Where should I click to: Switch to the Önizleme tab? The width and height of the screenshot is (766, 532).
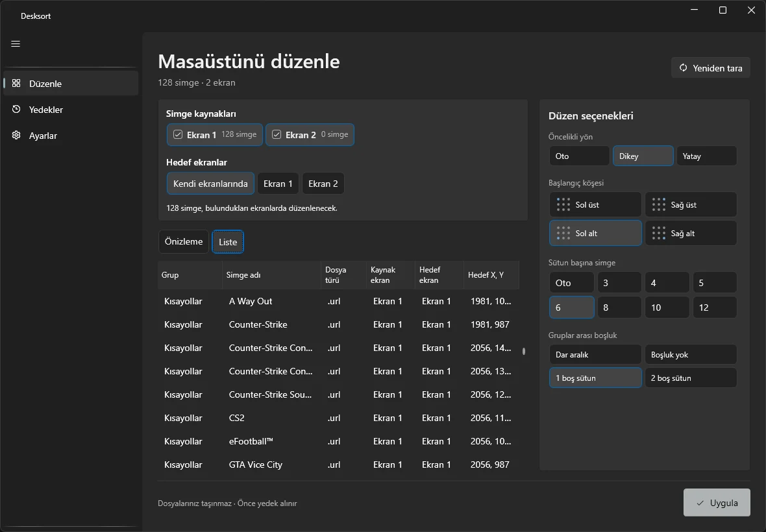click(184, 241)
